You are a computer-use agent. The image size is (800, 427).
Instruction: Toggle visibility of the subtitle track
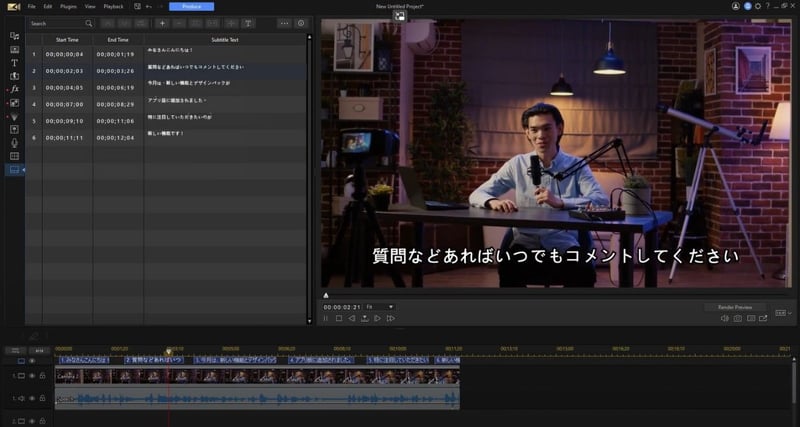(x=31, y=360)
